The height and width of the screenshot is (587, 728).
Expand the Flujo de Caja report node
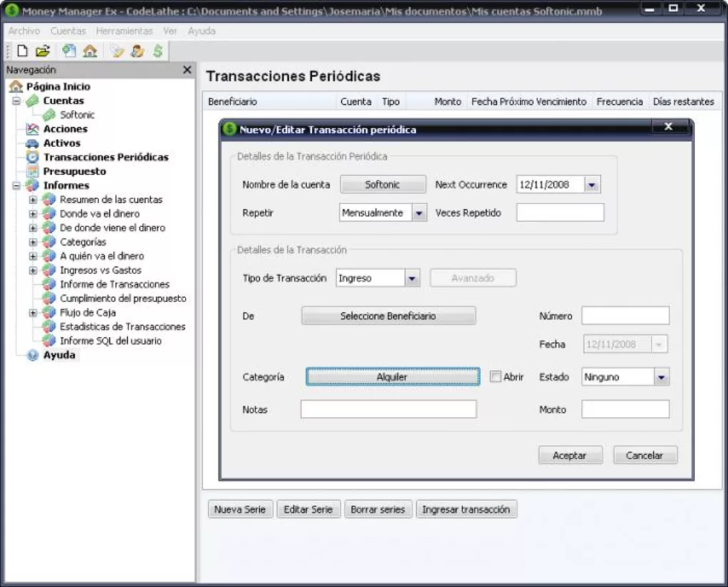(33, 313)
